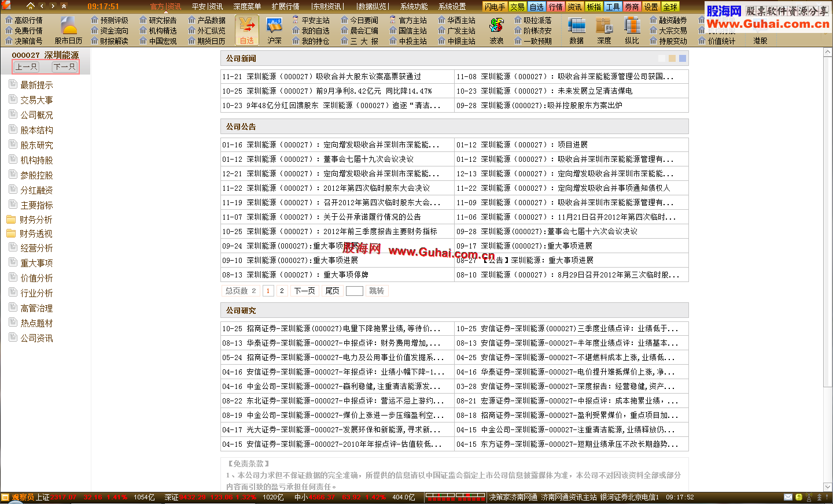Open the 自选 yuan icon button
The width and height of the screenshot is (833, 504).
tap(247, 31)
